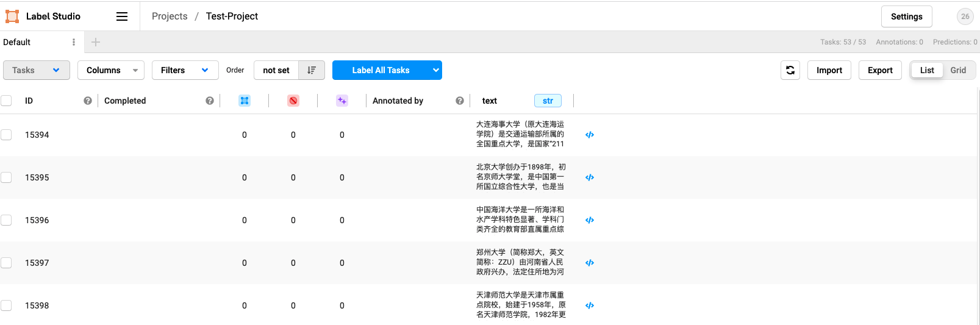The height and width of the screenshot is (325, 980).
Task: Click Annotated by column help icon
Action: coord(460,101)
